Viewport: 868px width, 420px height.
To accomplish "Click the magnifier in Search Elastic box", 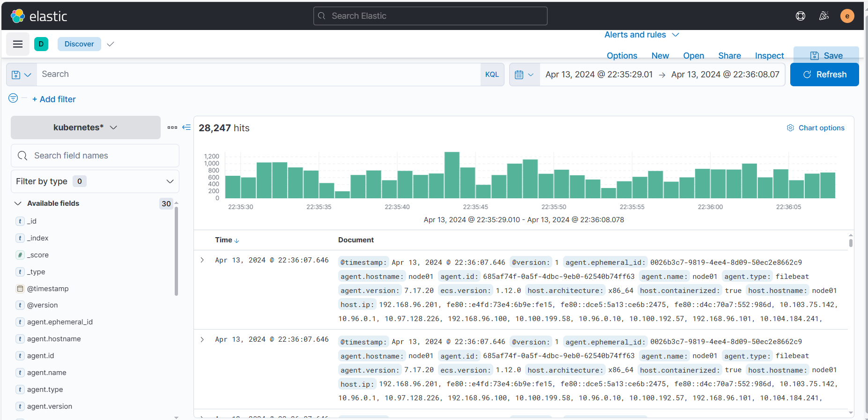I will tap(322, 16).
